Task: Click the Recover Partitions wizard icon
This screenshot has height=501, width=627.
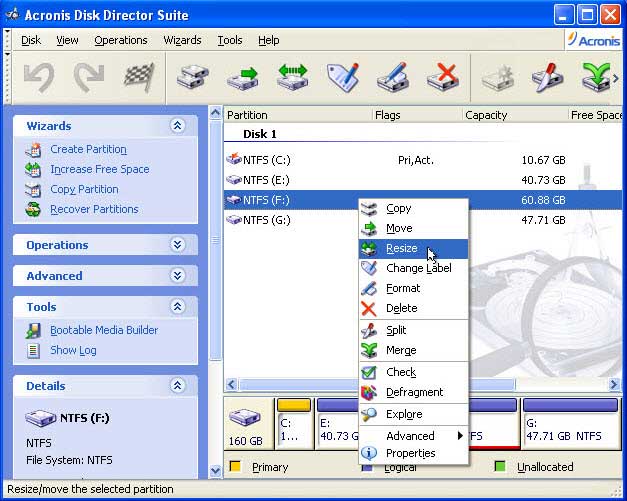Action: click(33, 209)
